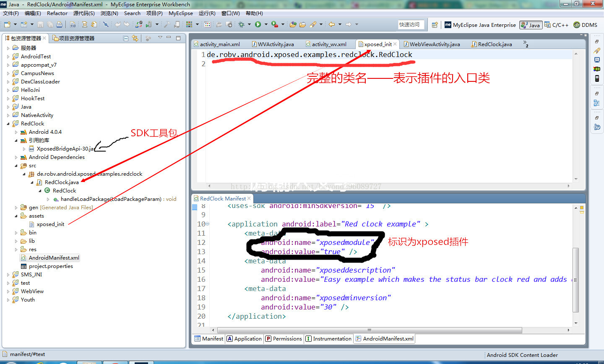Screen dimensions: 604x364
Task: Click the help question icon in right sidebar
Action: click(597, 127)
